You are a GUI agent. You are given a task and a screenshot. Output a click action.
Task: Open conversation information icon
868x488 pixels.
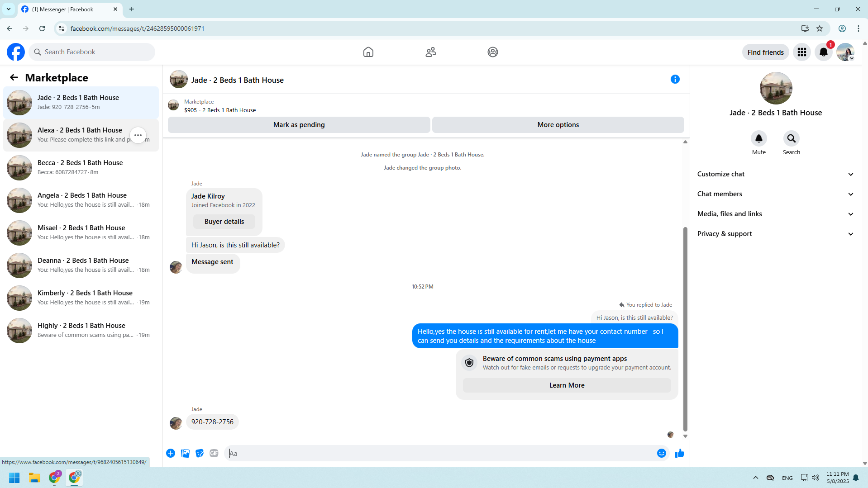click(x=675, y=79)
